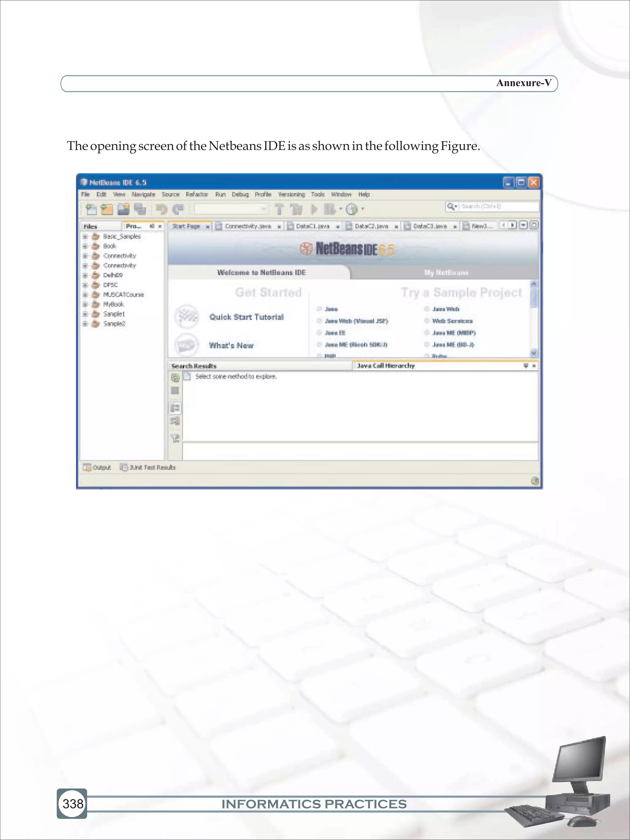The height and width of the screenshot is (840, 630).
Task: Open the What's New link
Action: coord(231,346)
